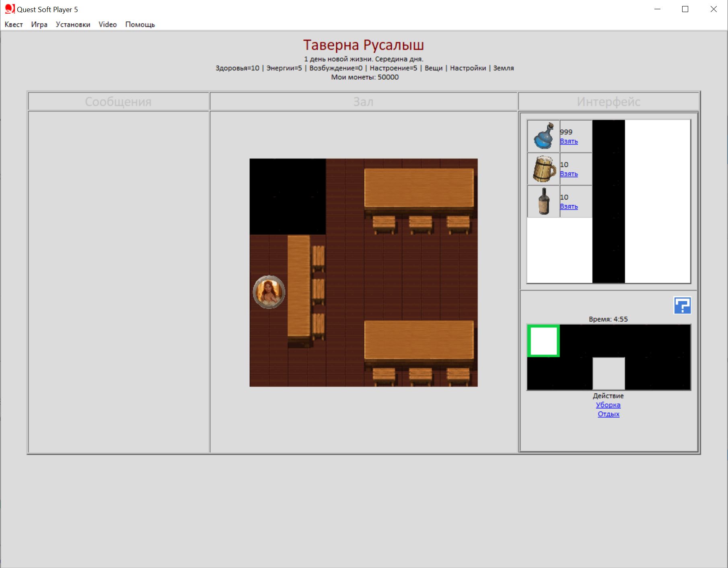
Task: Click the upper long wooden table
Action: point(419,188)
